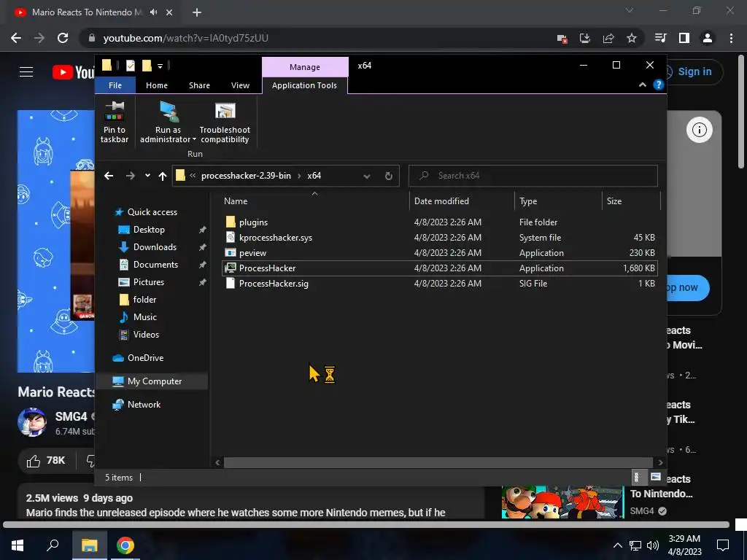Open Videos in navigation pane
Screen dimensions: 747x560
[146, 335]
